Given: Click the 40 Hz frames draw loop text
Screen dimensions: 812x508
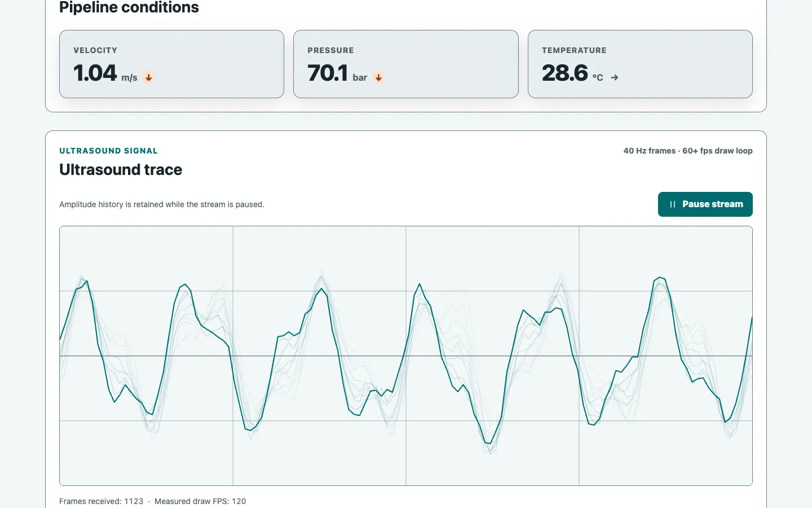Looking at the screenshot, I should (688, 151).
